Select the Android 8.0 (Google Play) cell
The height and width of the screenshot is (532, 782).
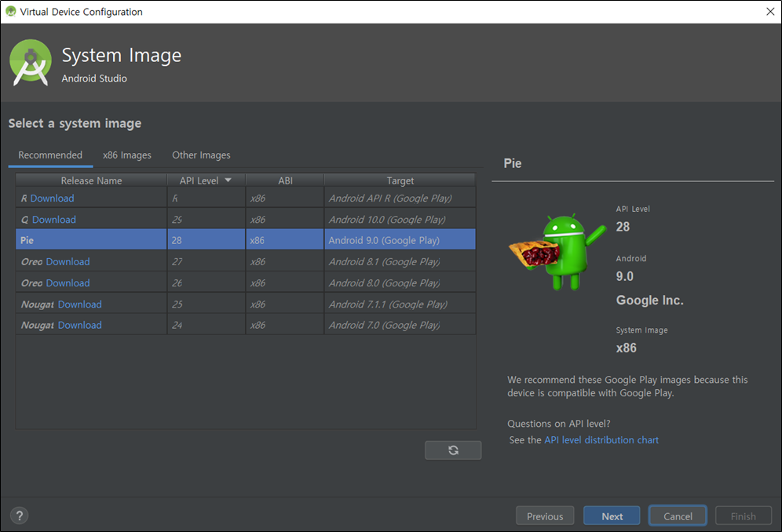(x=400, y=282)
